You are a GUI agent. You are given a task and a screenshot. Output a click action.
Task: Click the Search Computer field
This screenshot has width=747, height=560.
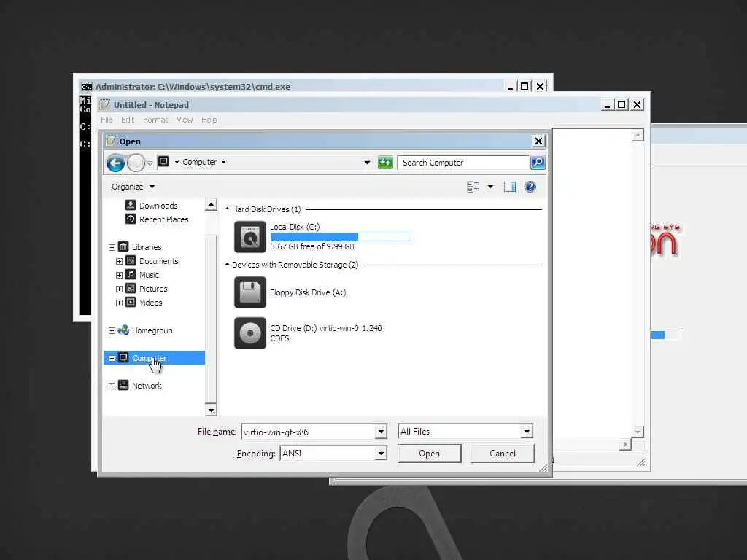pos(463,163)
